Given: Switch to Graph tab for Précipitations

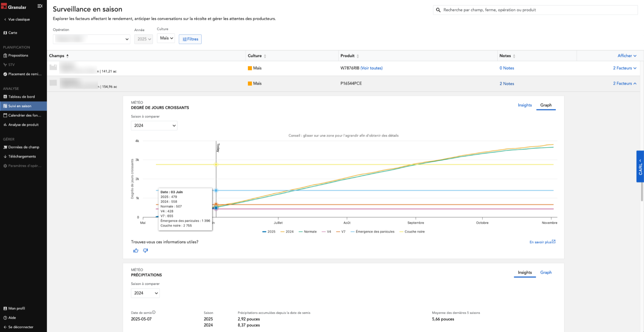Looking at the screenshot, I should coord(546,272).
